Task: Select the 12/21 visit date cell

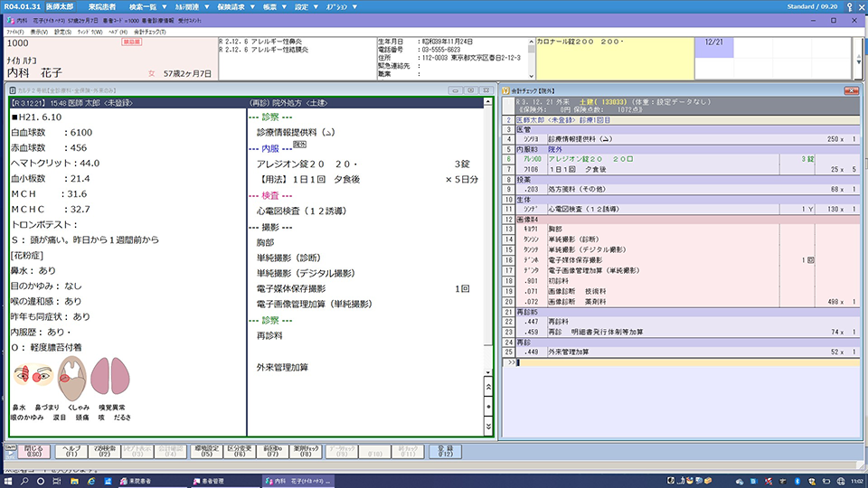Action: [712, 42]
